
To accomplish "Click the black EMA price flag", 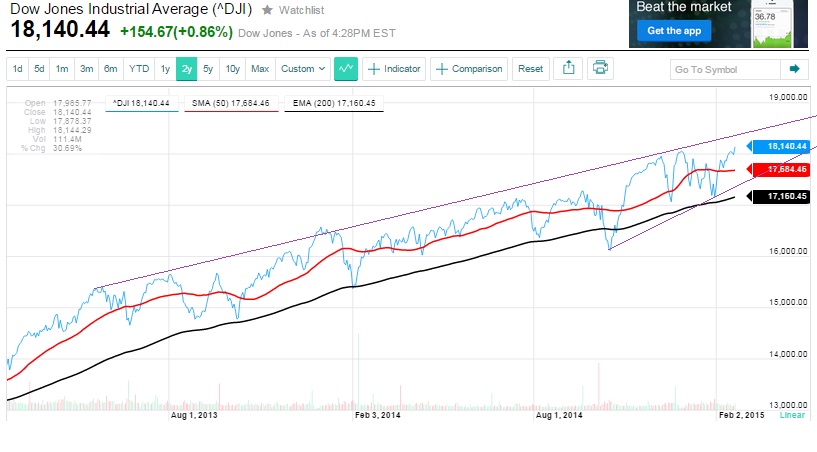I will coord(779,198).
